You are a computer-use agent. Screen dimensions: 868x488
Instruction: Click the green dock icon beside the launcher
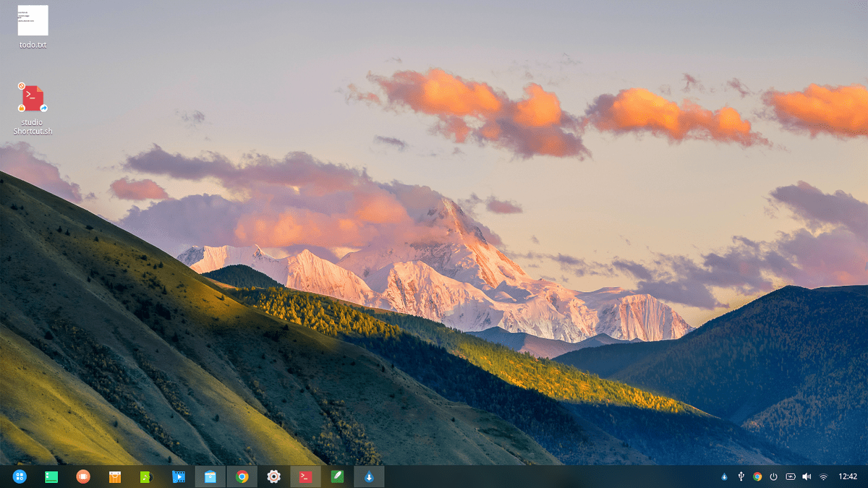click(x=51, y=476)
